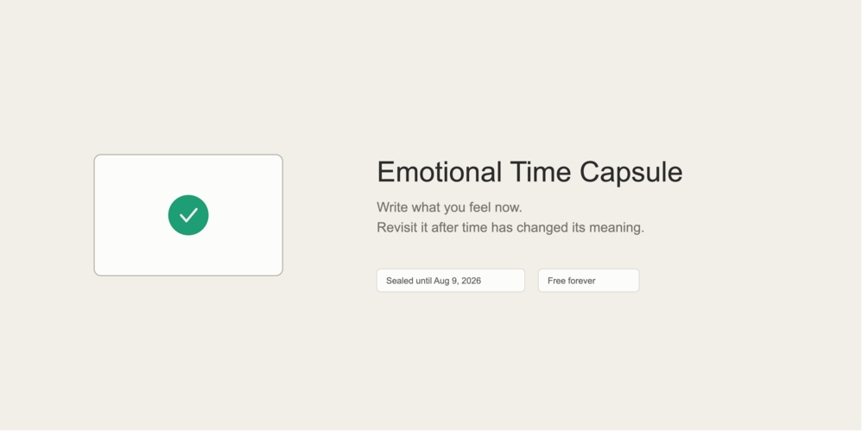The height and width of the screenshot is (437, 868).
Task: Click the word "forever" in the badge
Action: [582, 281]
